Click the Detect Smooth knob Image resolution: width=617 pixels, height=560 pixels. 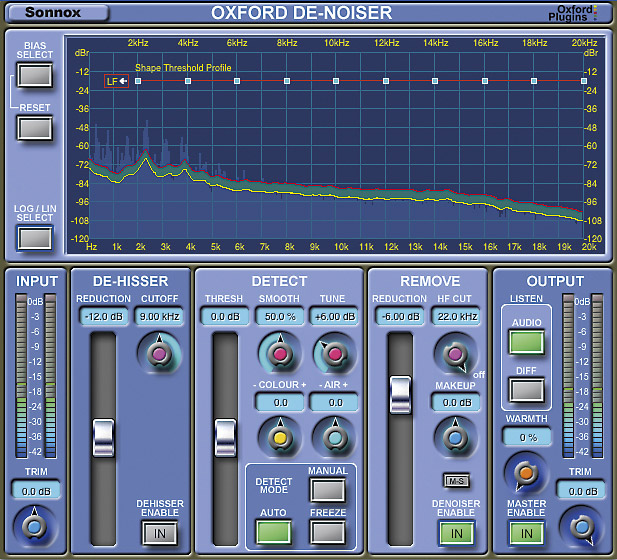pos(280,353)
